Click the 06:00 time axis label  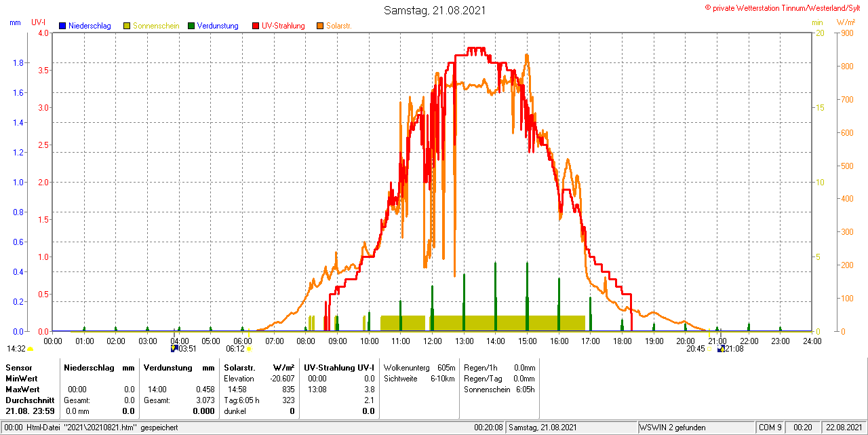(x=242, y=341)
